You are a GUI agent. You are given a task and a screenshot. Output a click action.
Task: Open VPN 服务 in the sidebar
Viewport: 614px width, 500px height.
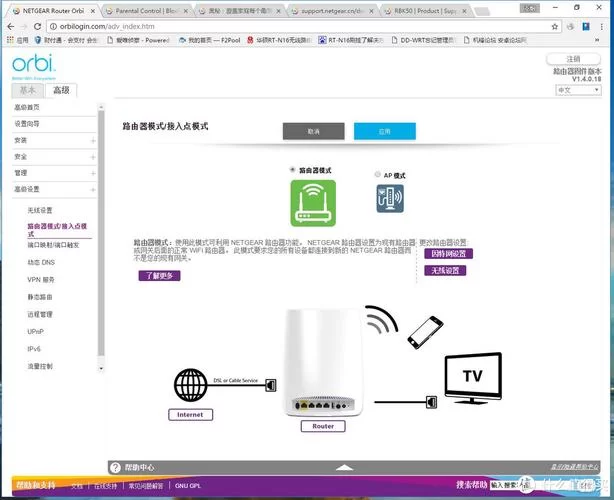point(41,280)
